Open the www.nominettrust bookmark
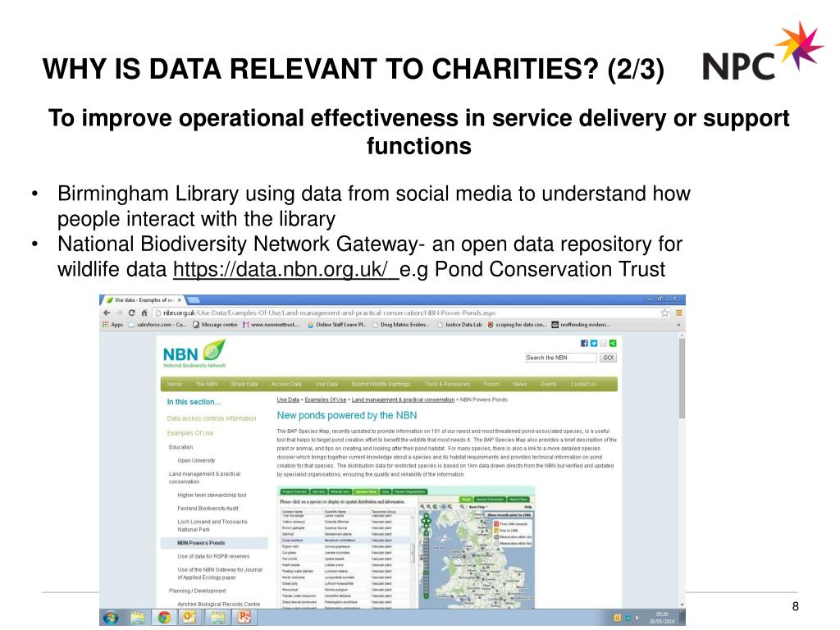 (271, 325)
